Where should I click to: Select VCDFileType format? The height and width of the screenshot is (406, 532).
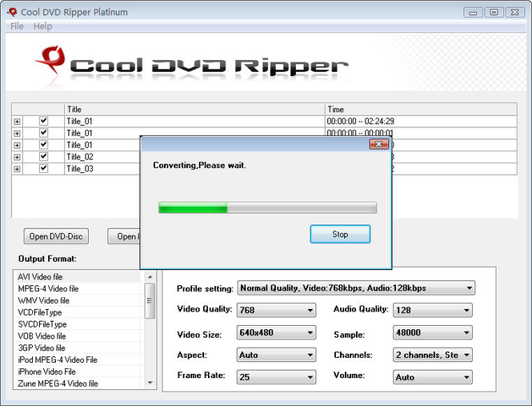point(78,312)
